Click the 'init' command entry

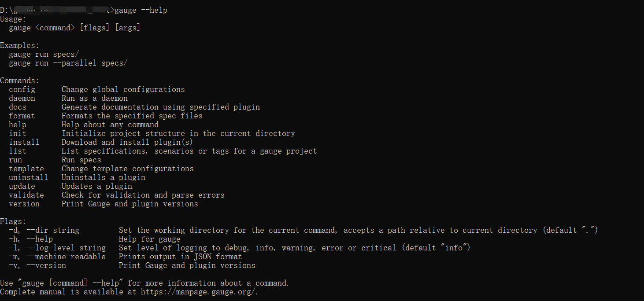click(x=18, y=133)
